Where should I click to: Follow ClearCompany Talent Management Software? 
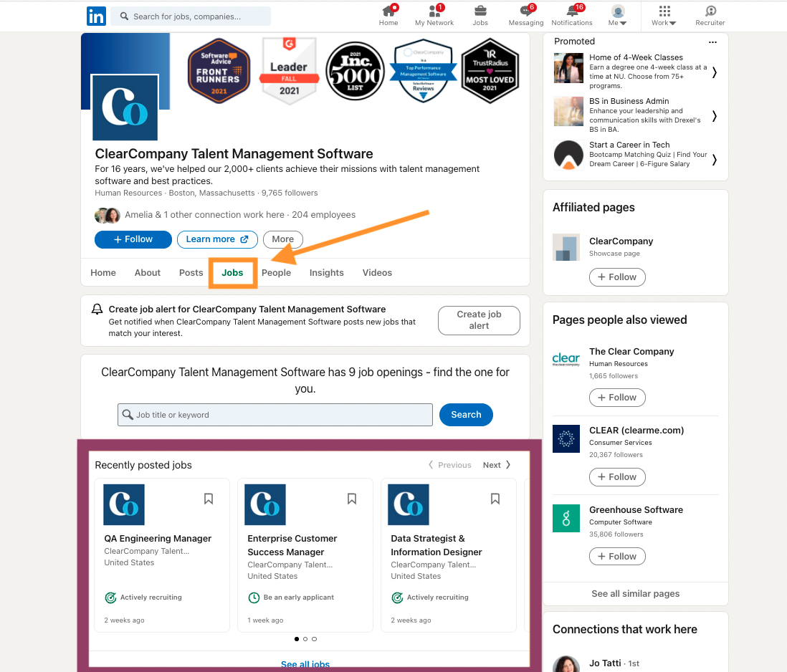pos(133,239)
